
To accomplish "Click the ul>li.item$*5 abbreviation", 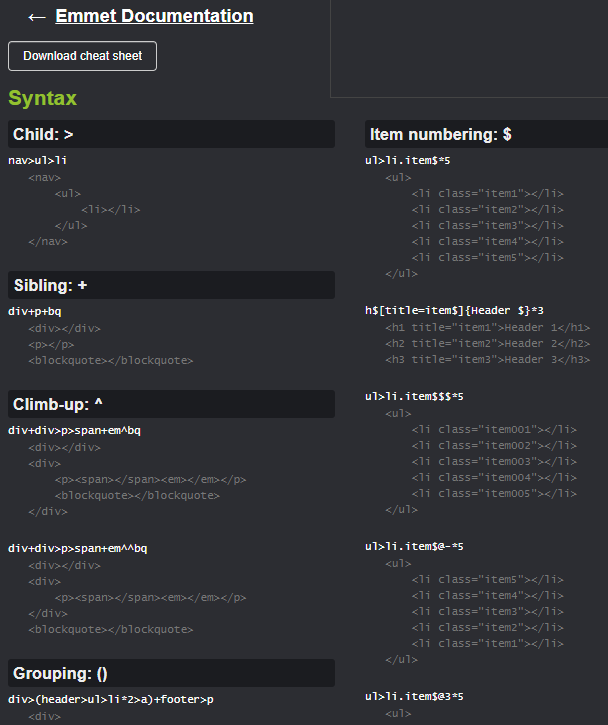I will coord(407,160).
